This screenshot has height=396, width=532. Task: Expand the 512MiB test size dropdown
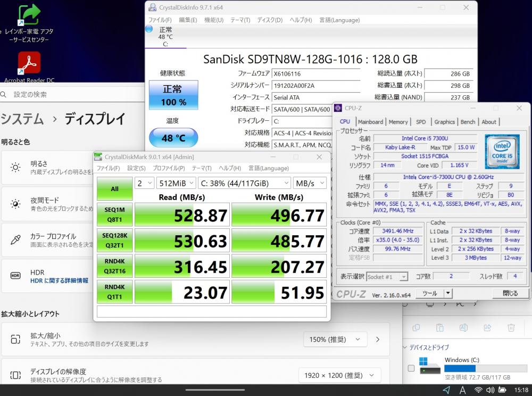click(176, 183)
